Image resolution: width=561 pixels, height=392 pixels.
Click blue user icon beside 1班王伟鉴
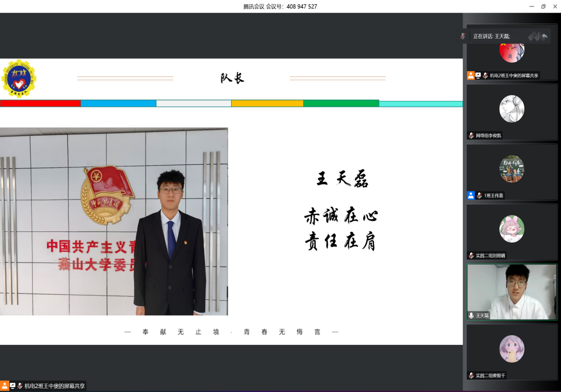(471, 196)
